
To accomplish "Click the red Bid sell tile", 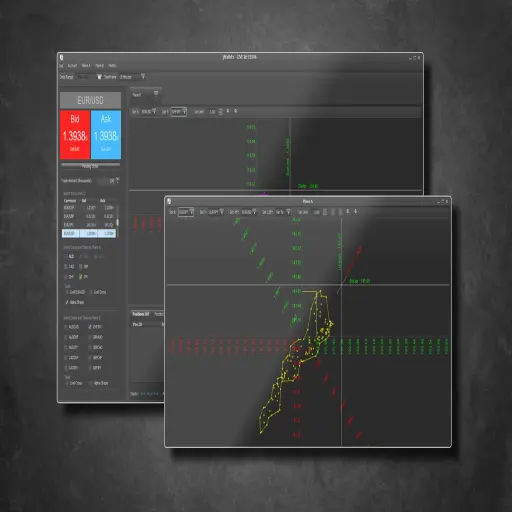I will coord(75,135).
